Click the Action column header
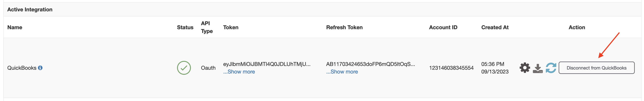 [577, 27]
